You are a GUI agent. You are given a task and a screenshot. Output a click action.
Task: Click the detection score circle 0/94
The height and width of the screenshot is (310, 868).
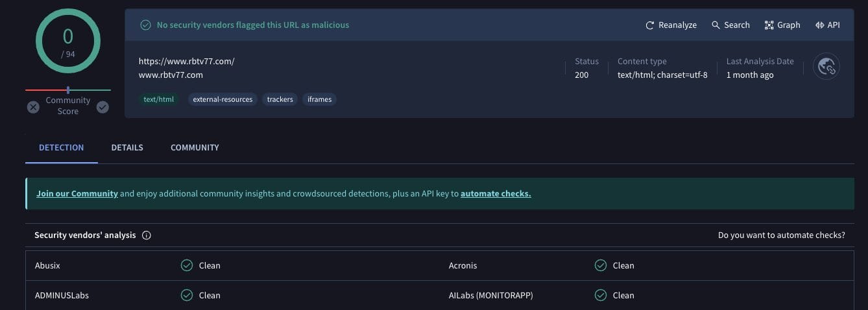[68, 42]
